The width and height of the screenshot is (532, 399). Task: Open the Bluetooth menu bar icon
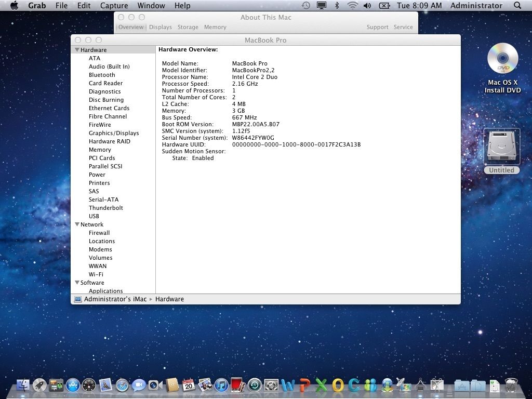(x=337, y=6)
